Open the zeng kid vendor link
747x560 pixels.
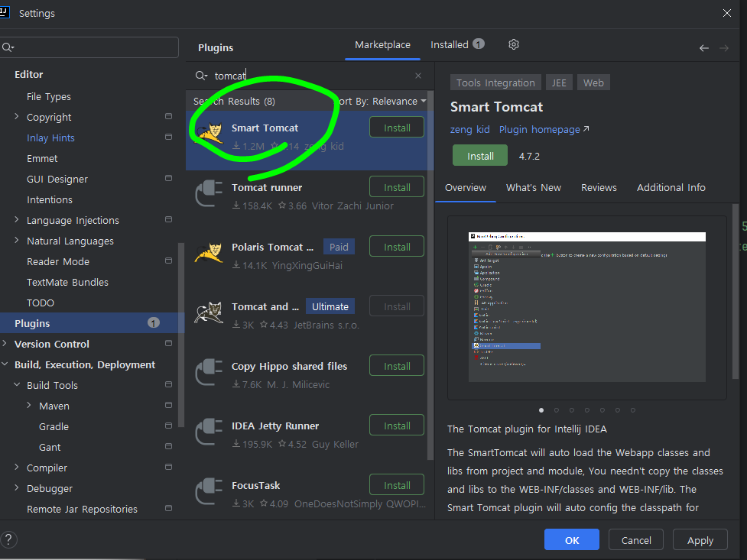click(x=469, y=130)
